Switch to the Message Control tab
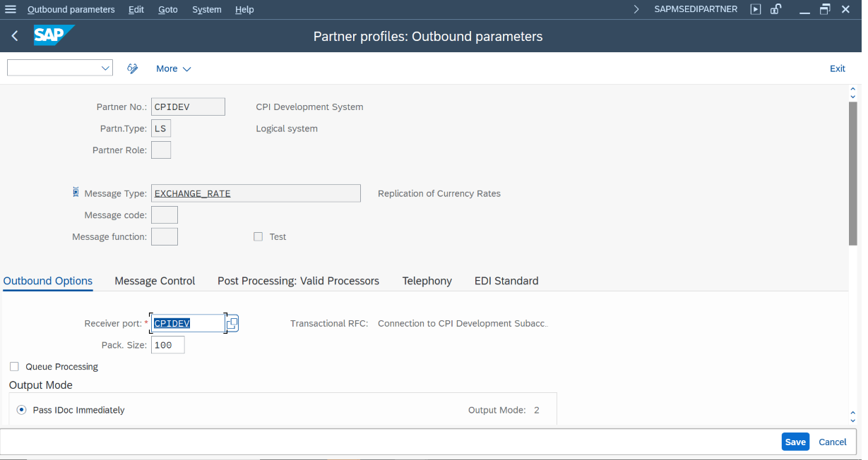Image resolution: width=868 pixels, height=460 pixels. pyautogui.click(x=155, y=281)
